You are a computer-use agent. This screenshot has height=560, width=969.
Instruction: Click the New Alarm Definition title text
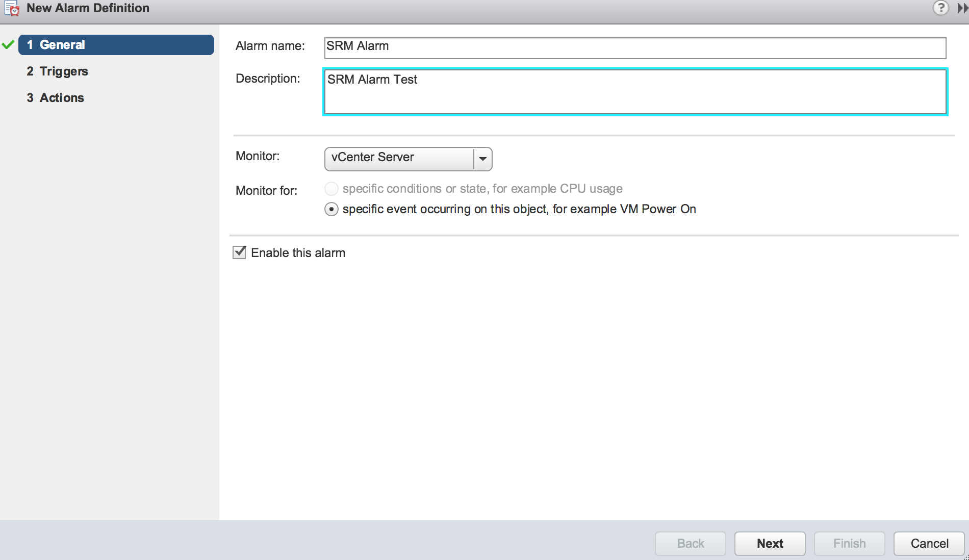click(x=88, y=8)
